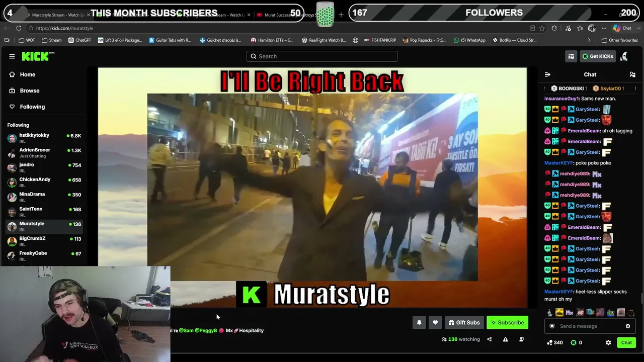The image size is (644, 362).
Task: Open the Hamilton ETFs bookmark
Action: [x=272, y=40]
